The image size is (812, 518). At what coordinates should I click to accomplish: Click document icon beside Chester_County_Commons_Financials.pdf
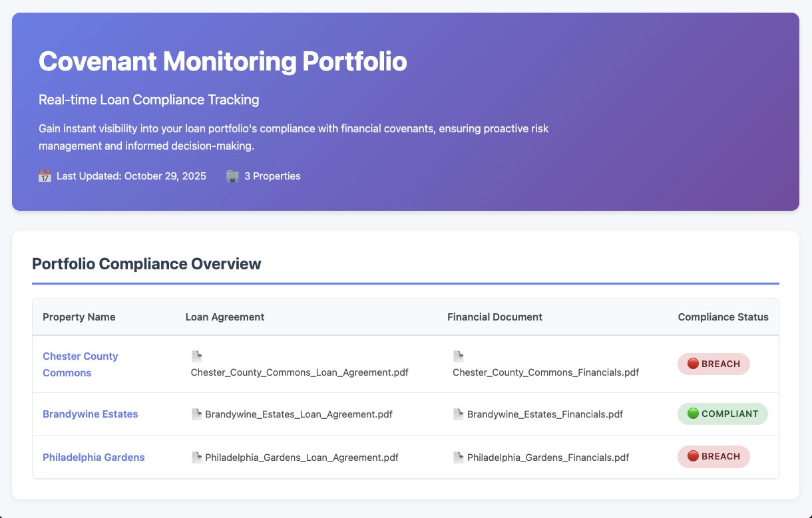pos(458,356)
